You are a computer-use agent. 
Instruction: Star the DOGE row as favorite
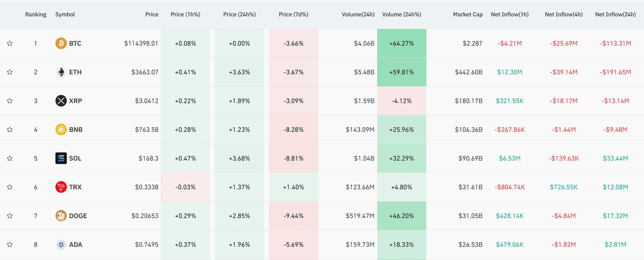point(10,216)
